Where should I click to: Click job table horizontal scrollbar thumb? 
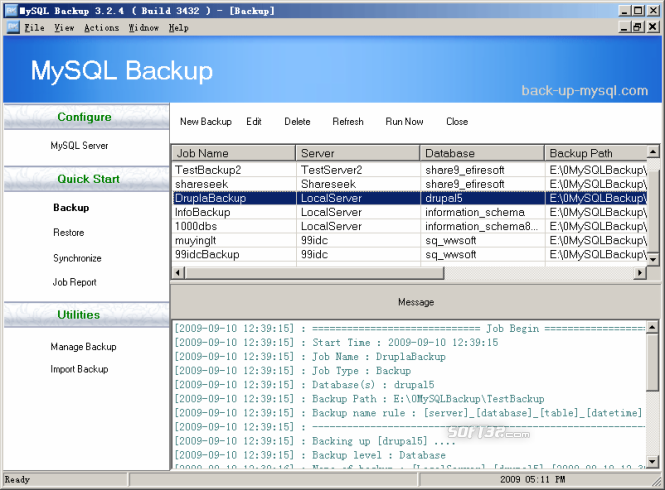[x=314, y=273]
